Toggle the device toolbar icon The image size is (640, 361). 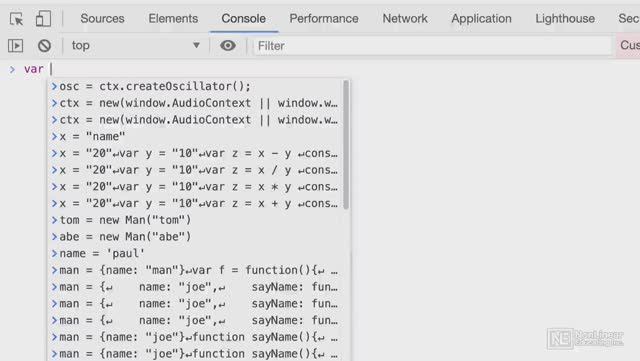coord(43,19)
